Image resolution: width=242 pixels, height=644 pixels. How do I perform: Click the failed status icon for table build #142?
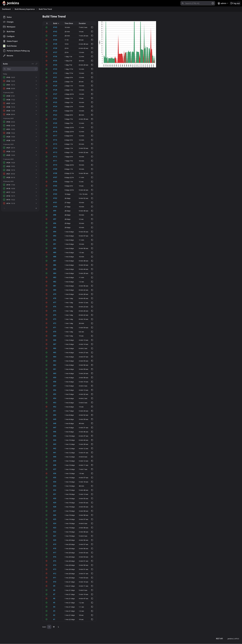(x=47, y=32)
